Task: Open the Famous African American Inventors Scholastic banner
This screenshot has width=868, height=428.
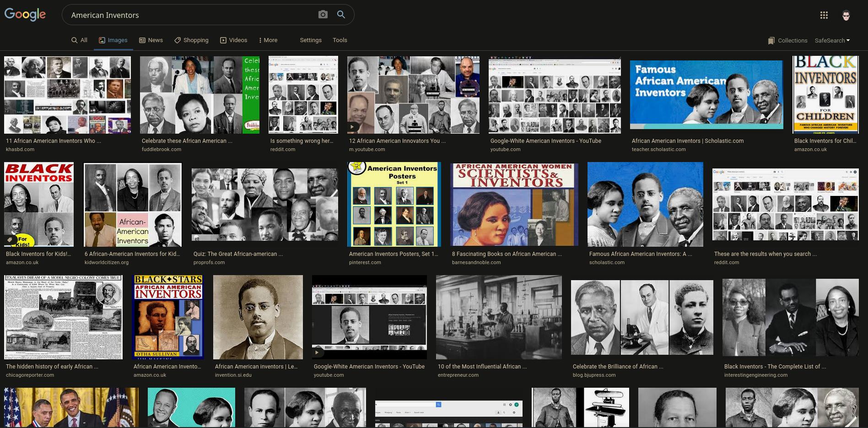Action: (x=706, y=95)
